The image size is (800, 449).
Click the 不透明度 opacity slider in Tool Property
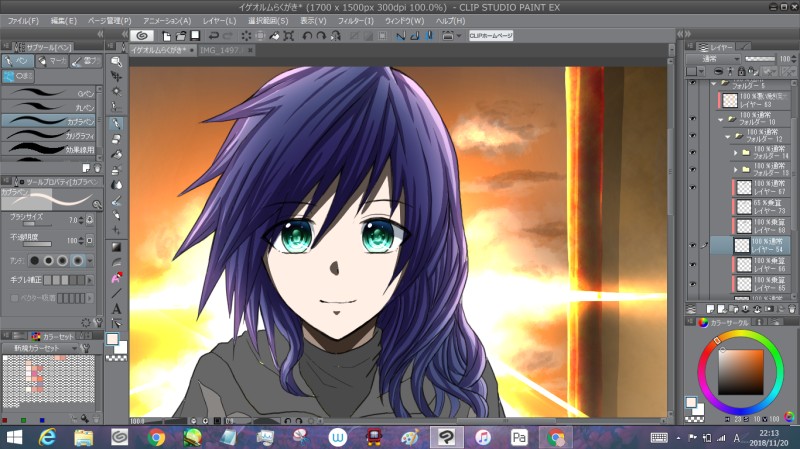(37, 244)
